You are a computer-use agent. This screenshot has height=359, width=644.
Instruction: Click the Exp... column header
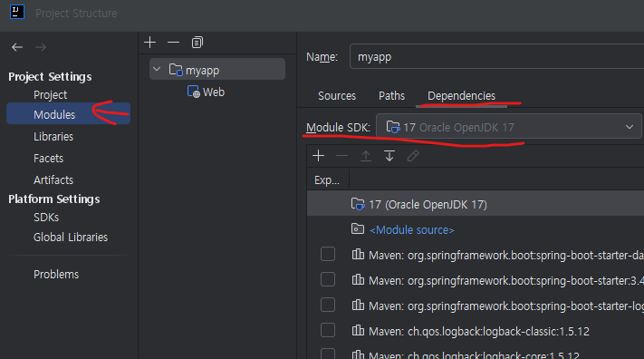tap(327, 180)
